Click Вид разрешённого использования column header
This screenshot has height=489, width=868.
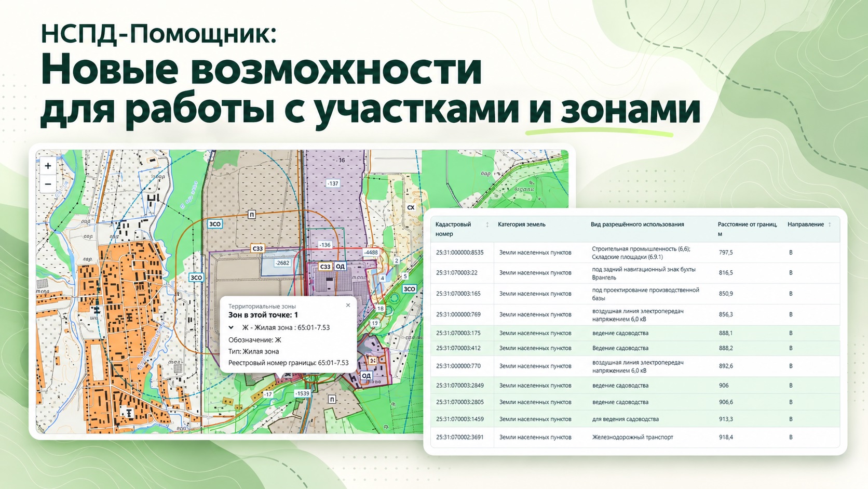(637, 224)
